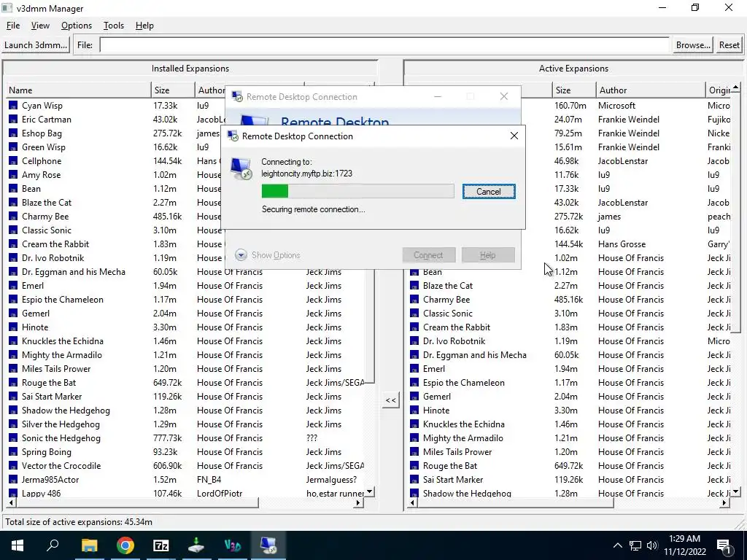Click the Gemerl icon in Active Expansions

(x=414, y=397)
